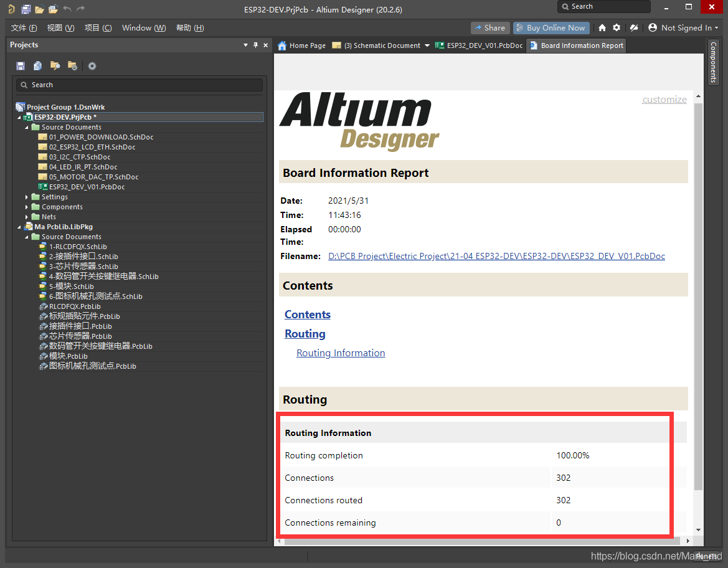Open the Window (W) menu
Image resolution: width=728 pixels, height=568 pixels.
[144, 28]
